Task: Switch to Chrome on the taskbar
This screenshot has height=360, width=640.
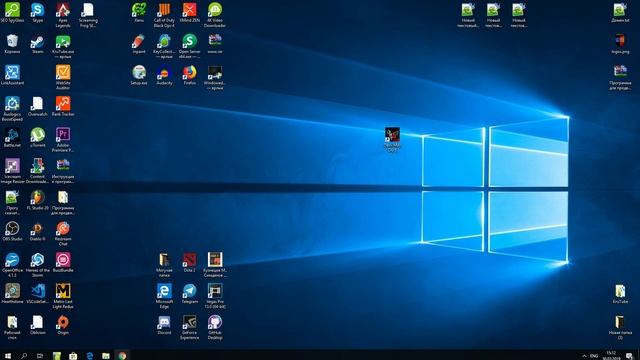Action: [x=122, y=356]
